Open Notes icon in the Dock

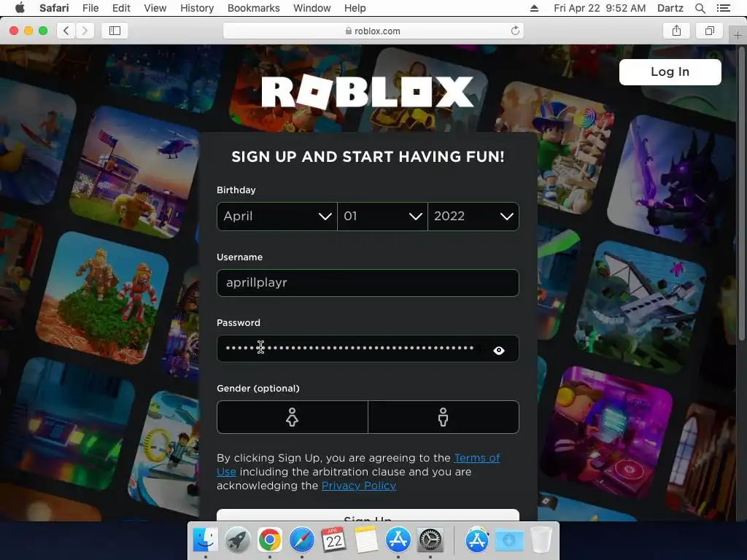point(366,540)
